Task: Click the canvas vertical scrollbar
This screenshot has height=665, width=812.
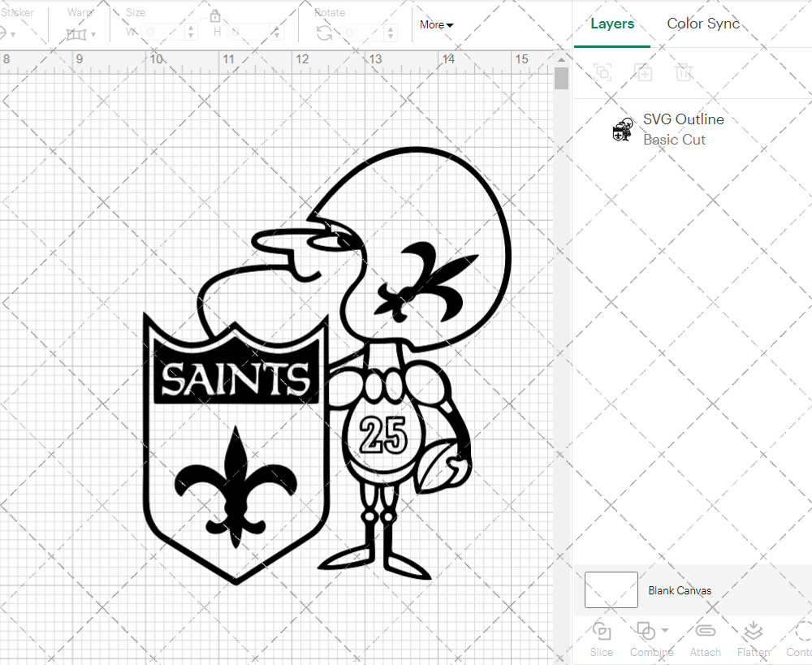Action: coord(561,79)
